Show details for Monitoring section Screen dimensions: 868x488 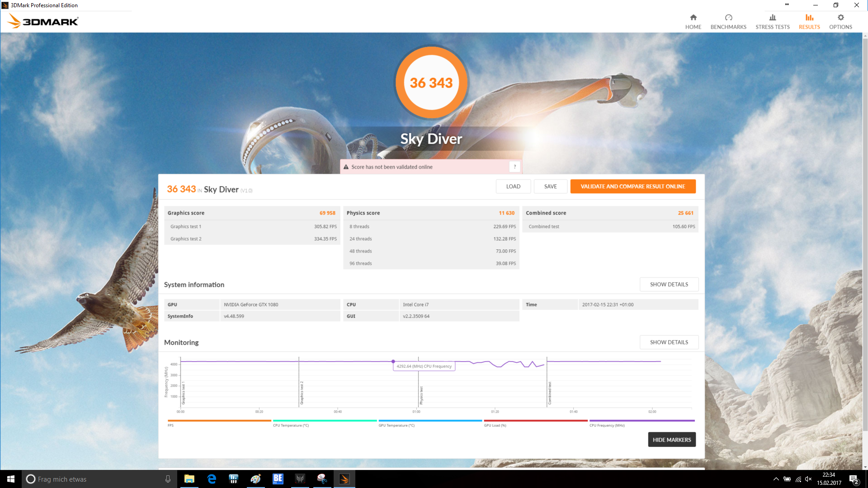[x=669, y=342]
